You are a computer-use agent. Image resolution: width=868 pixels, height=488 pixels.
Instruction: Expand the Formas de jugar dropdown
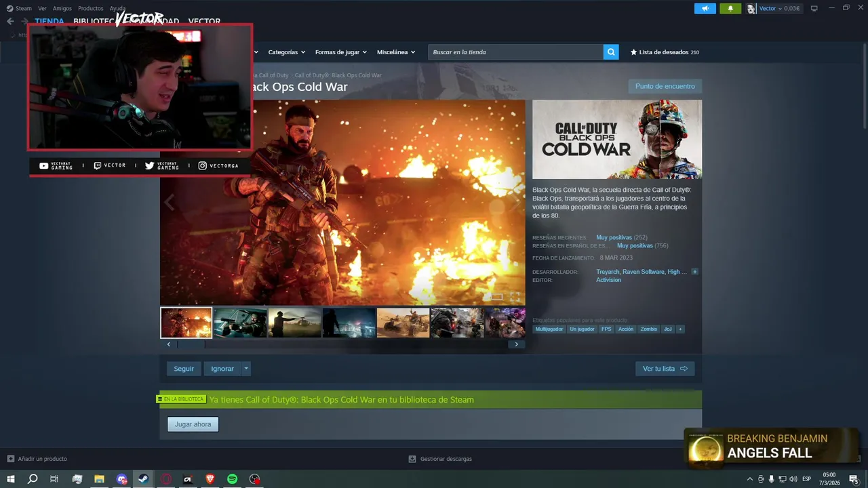click(x=340, y=52)
